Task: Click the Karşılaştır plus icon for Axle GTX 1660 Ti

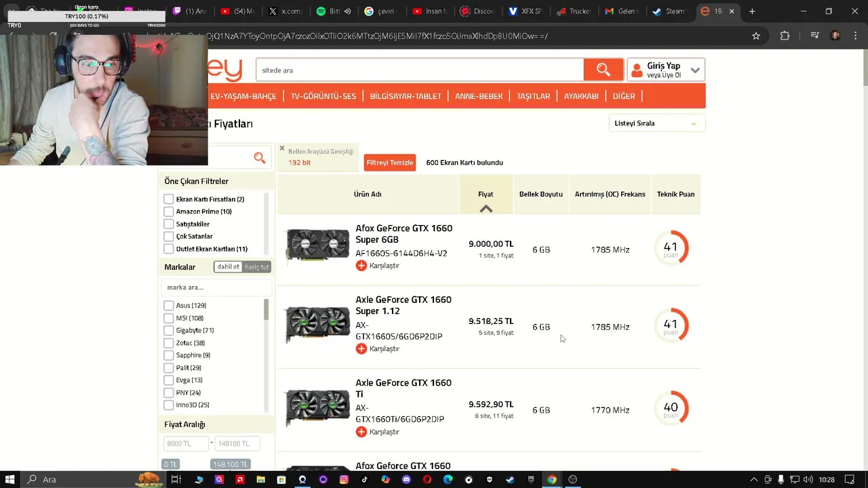Action: (x=361, y=432)
